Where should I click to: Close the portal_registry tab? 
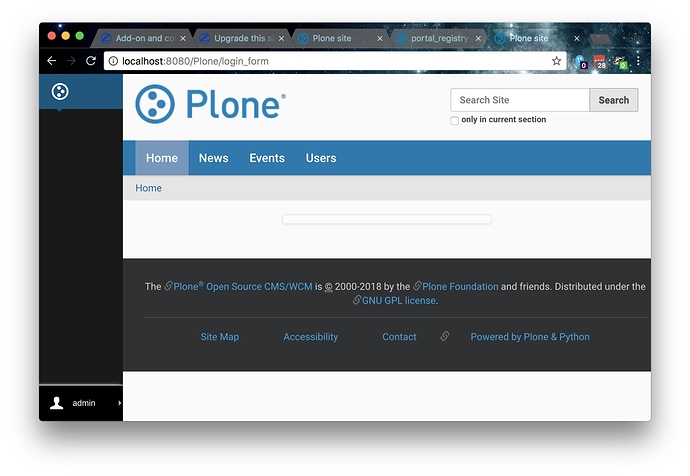click(x=478, y=39)
